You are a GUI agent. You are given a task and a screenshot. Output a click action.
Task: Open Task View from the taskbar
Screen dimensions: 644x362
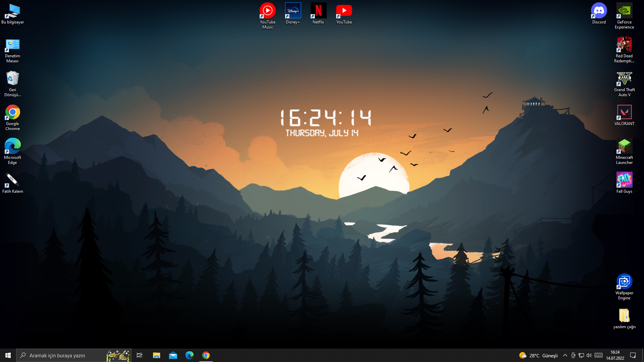[x=140, y=355]
